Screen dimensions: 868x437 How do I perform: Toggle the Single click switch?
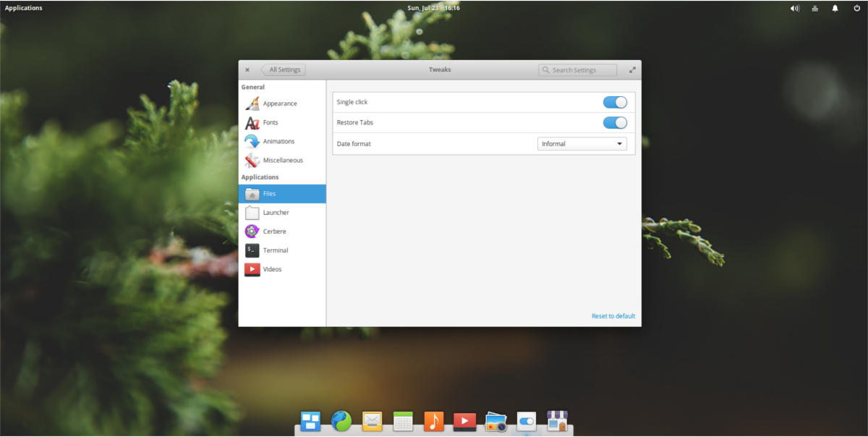615,102
